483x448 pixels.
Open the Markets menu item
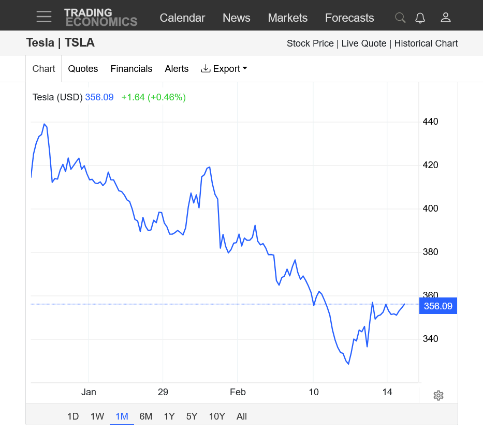tap(287, 18)
